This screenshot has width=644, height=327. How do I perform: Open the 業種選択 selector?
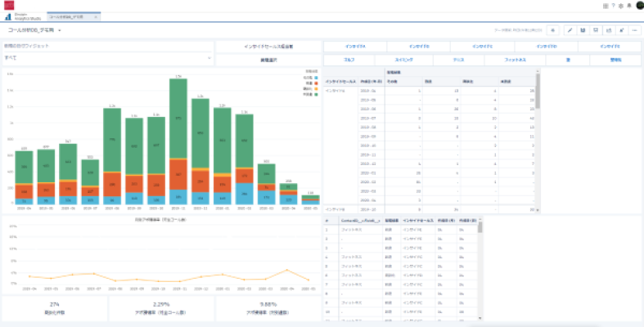pyautogui.click(x=268, y=60)
